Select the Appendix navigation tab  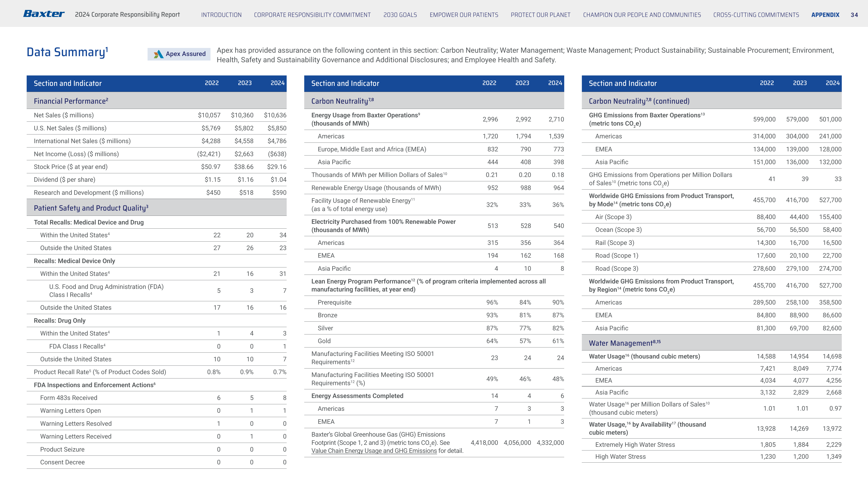[x=825, y=15]
